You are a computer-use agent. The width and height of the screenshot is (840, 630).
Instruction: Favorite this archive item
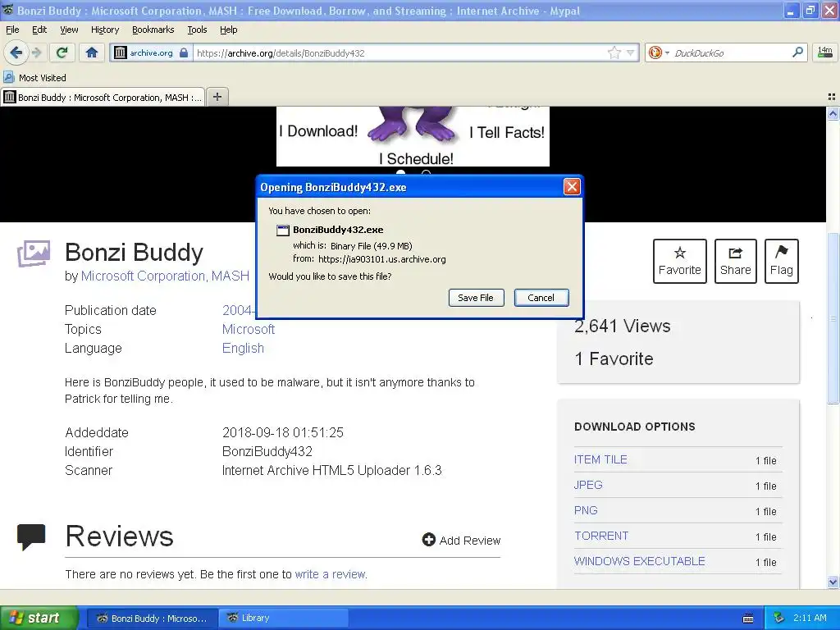(679, 261)
